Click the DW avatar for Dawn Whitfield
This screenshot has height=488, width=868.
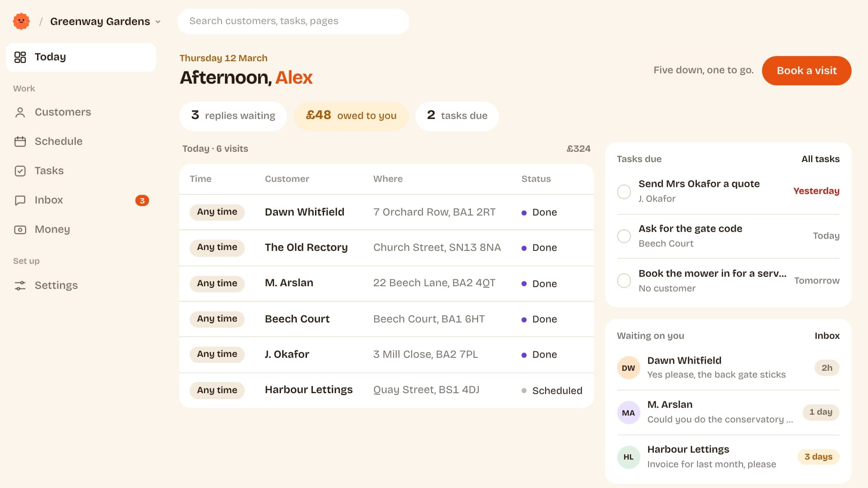628,368
